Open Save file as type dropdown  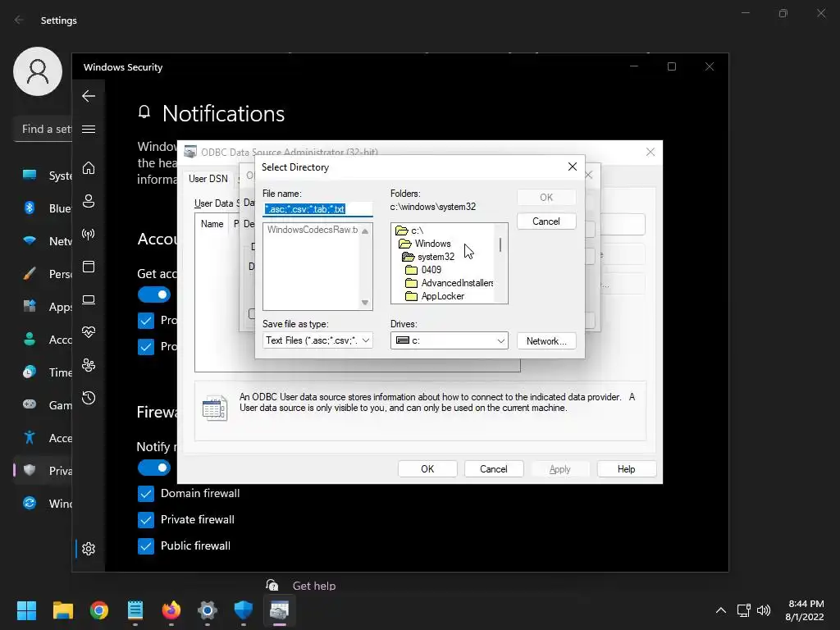(x=317, y=340)
